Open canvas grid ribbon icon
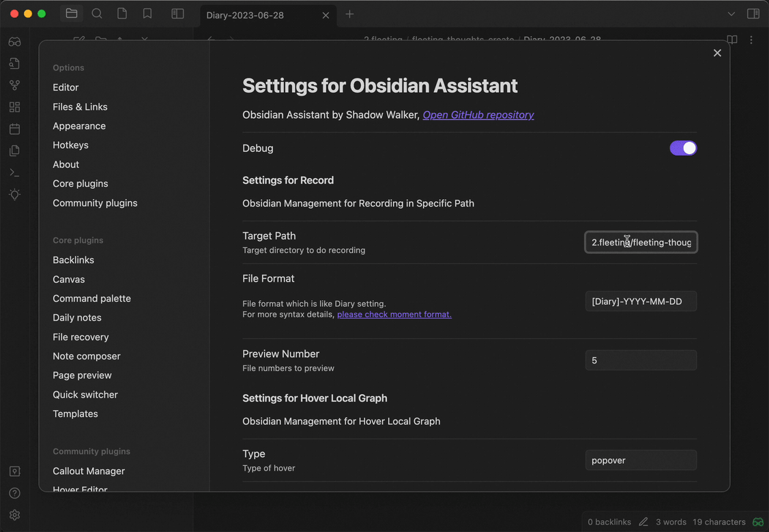The width and height of the screenshot is (769, 532). [15, 107]
